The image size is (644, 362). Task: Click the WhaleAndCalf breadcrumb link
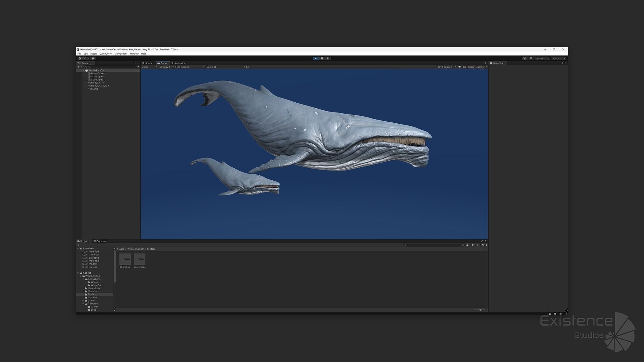[x=136, y=249]
